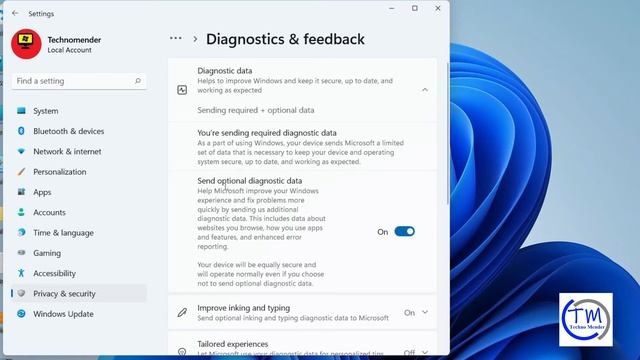Click the Time & language globe icon

pyautogui.click(x=21, y=233)
